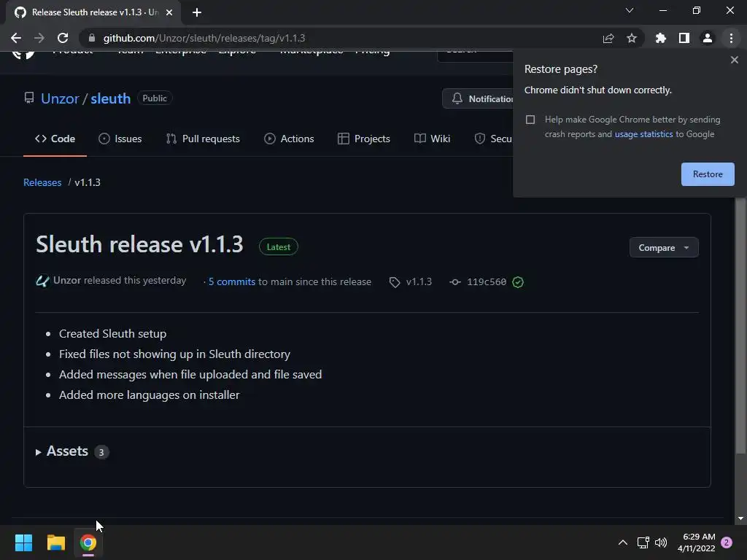Viewport: 747px width, 560px height.
Task: Click the commit icon before 119c560
Action: pos(455,282)
